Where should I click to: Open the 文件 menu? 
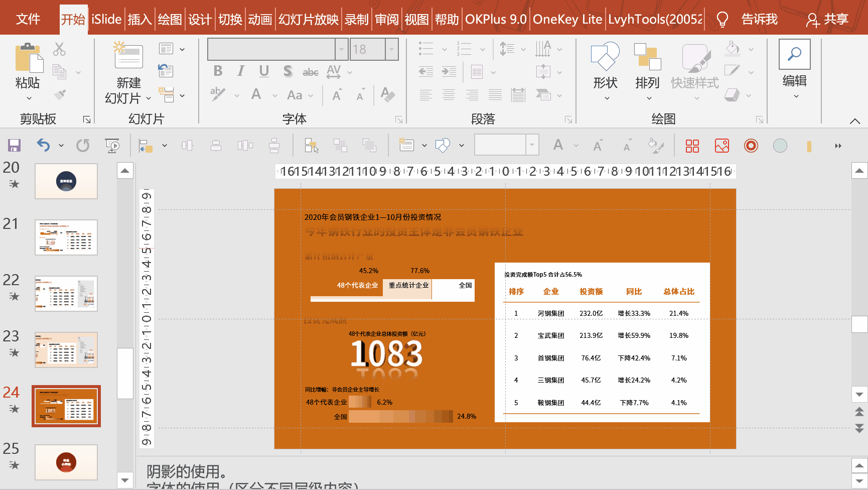(28, 20)
